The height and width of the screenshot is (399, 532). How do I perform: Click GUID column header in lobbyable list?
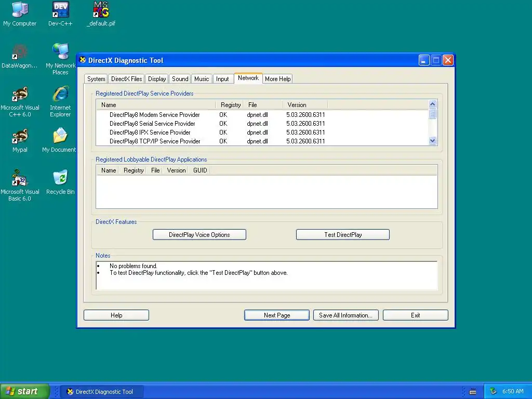[x=200, y=170]
